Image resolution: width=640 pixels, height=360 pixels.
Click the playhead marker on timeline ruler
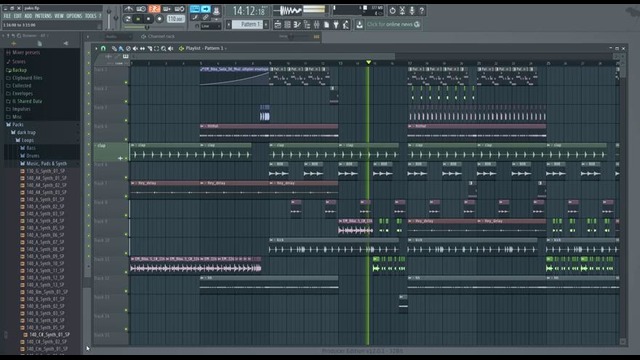click(x=369, y=62)
